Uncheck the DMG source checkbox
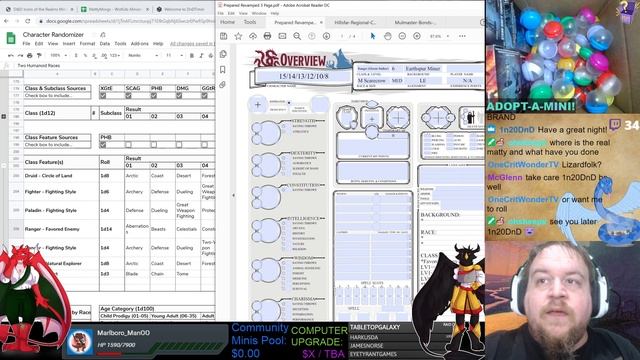Viewport: 640px width, 360px height. point(179,96)
